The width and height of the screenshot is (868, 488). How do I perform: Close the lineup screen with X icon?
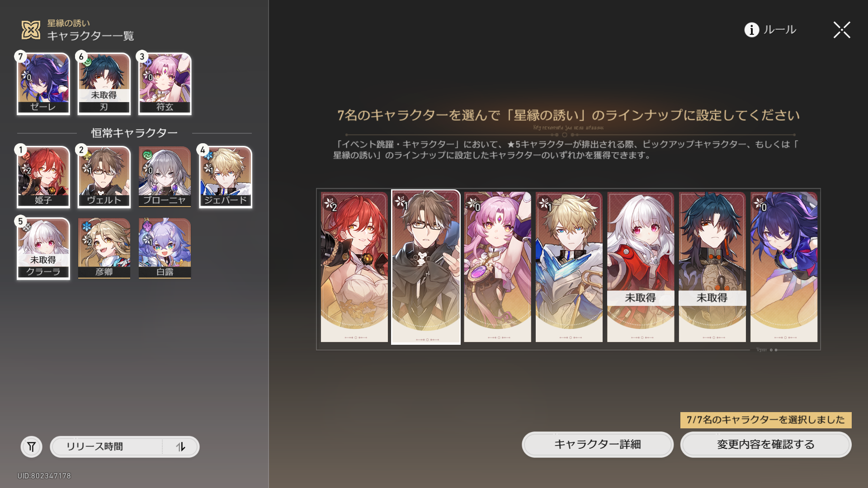pyautogui.click(x=842, y=30)
